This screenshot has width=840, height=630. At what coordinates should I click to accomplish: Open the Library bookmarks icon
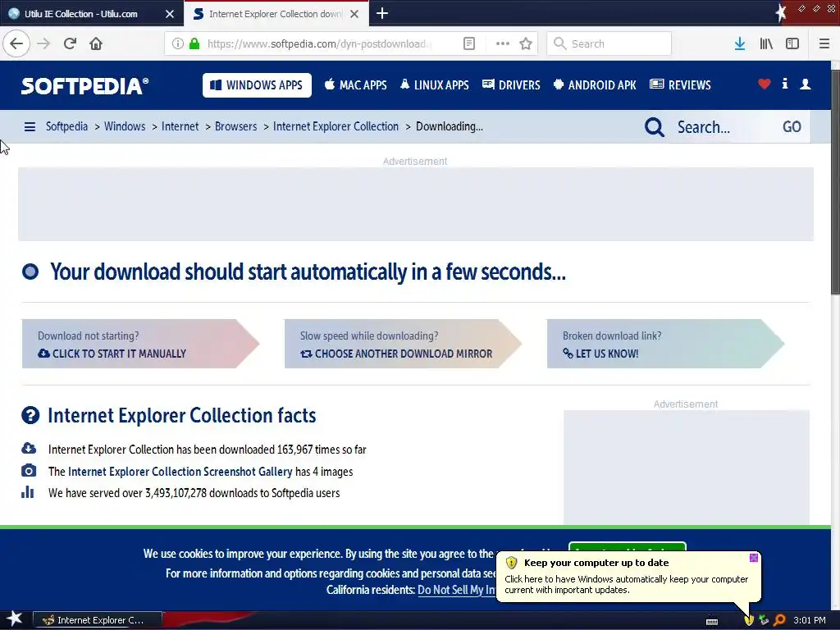click(x=766, y=43)
